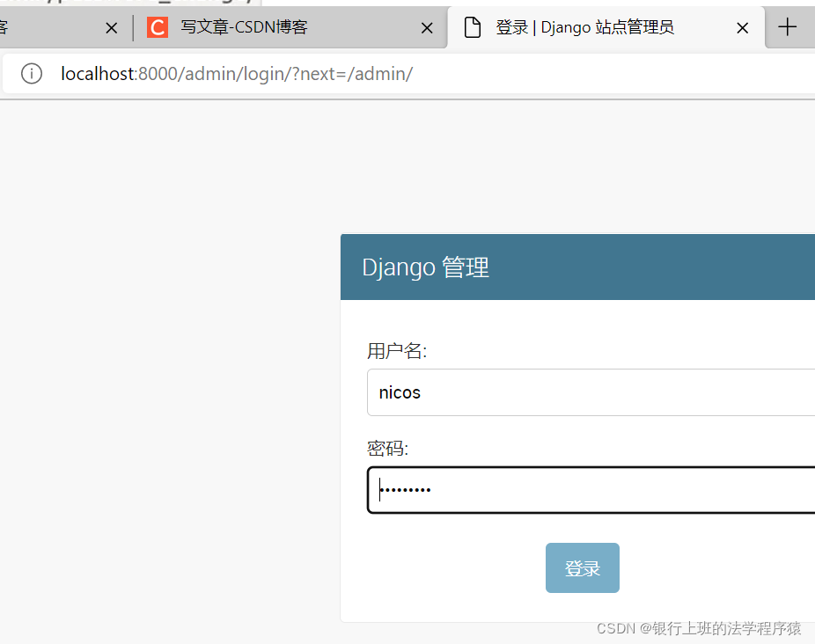
Task: Click the Django 管理 header title
Action: pyautogui.click(x=425, y=267)
